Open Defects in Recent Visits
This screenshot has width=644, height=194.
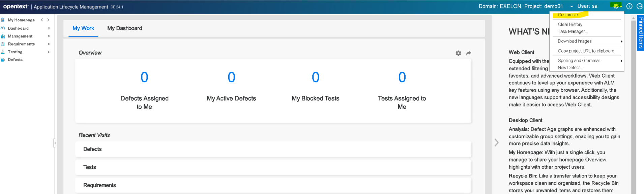click(273, 149)
